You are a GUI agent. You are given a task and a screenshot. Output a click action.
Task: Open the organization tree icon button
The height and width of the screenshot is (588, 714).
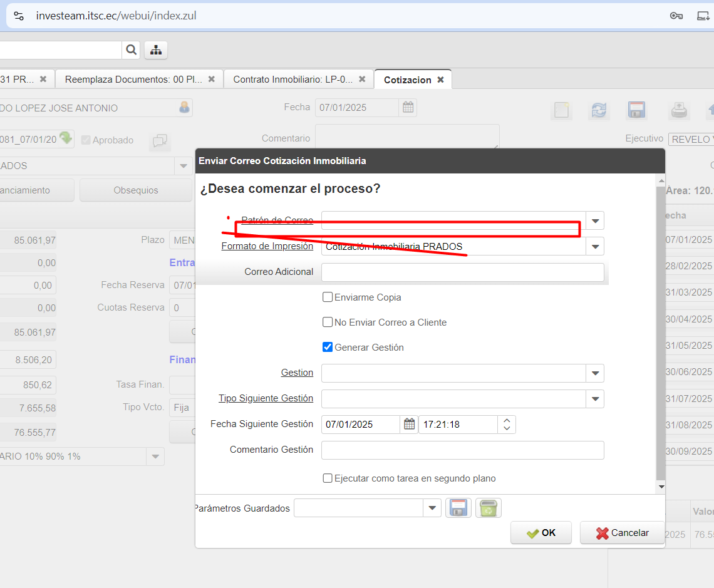(156, 50)
